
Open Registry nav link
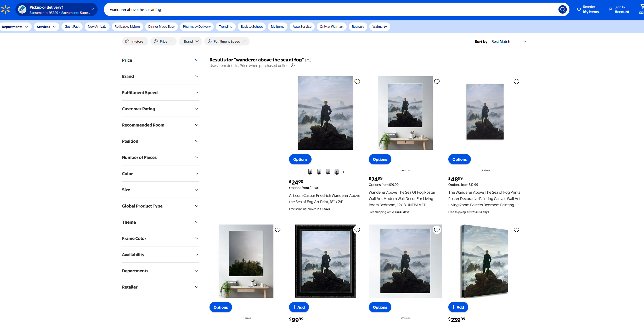(358, 27)
